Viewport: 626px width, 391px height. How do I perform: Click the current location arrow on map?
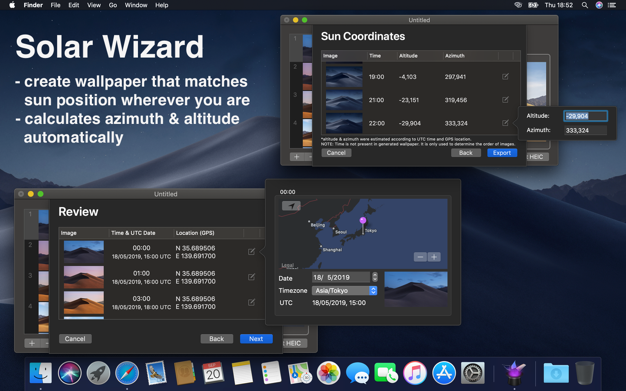291,206
